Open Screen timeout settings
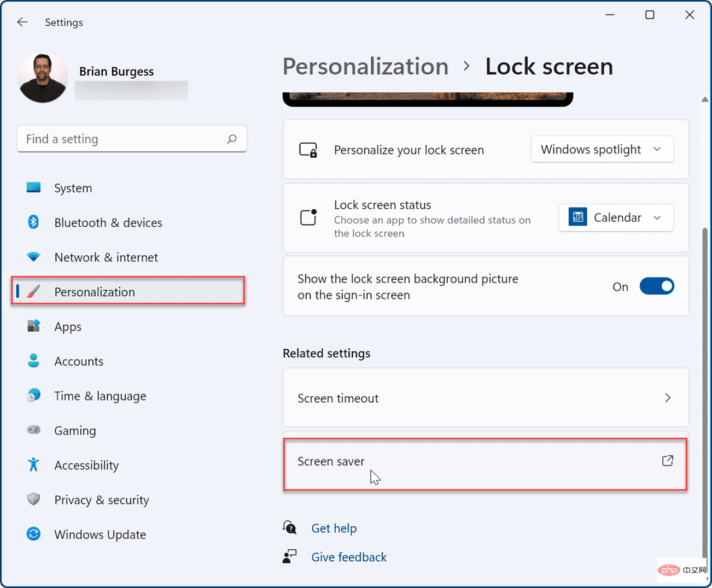The width and height of the screenshot is (712, 588). point(486,398)
